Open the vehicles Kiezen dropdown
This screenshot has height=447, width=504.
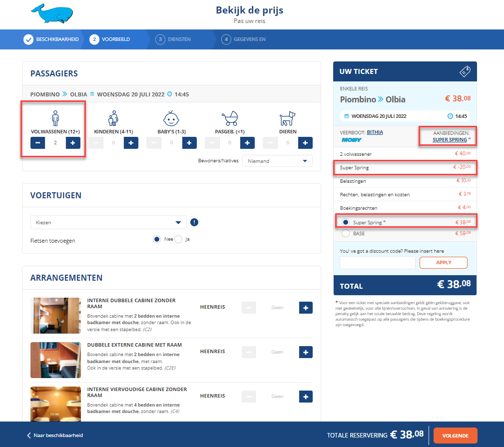pyautogui.click(x=108, y=222)
